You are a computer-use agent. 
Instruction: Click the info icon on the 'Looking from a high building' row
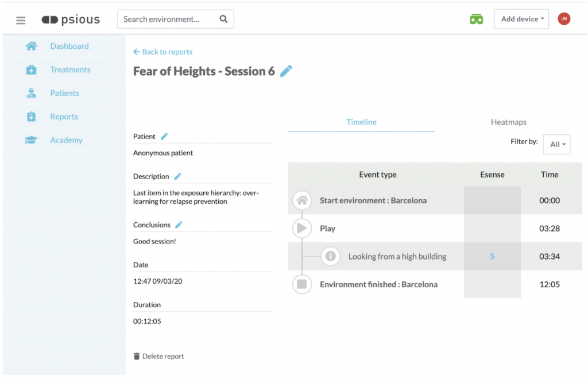point(330,256)
